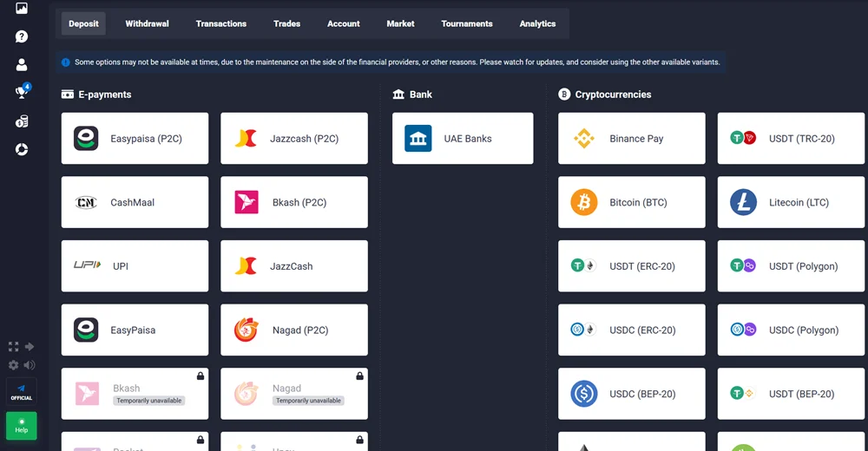Open the trophy icon with badge 4
The image size is (868, 451).
point(23,91)
